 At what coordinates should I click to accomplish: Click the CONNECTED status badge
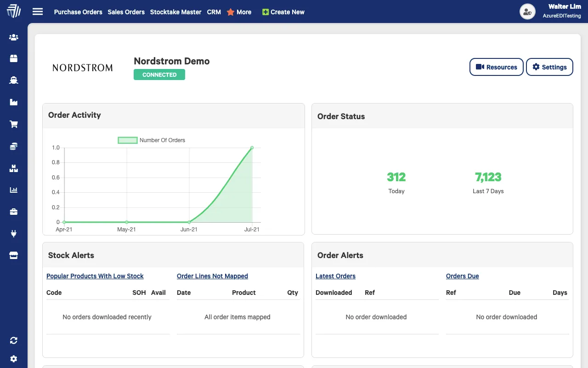[159, 75]
